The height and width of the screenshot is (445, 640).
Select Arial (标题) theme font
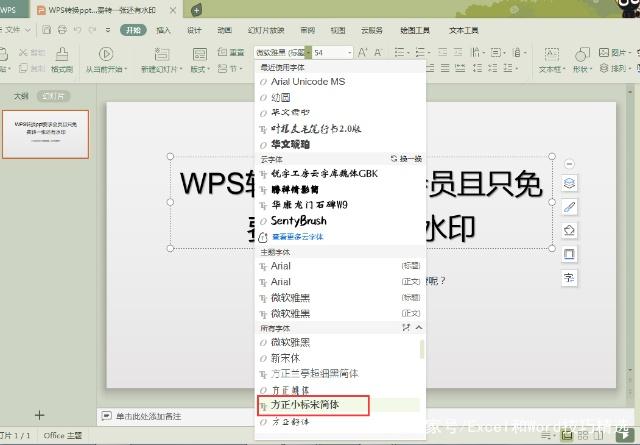pos(340,266)
